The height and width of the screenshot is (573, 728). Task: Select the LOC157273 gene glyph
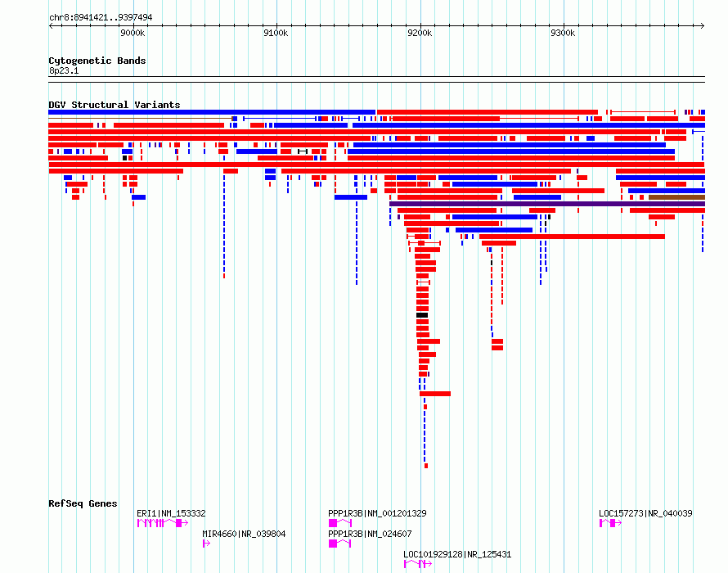coord(610,523)
